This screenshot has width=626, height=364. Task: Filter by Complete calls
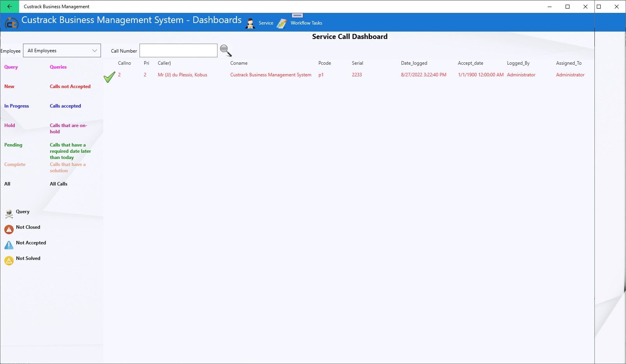(15, 164)
